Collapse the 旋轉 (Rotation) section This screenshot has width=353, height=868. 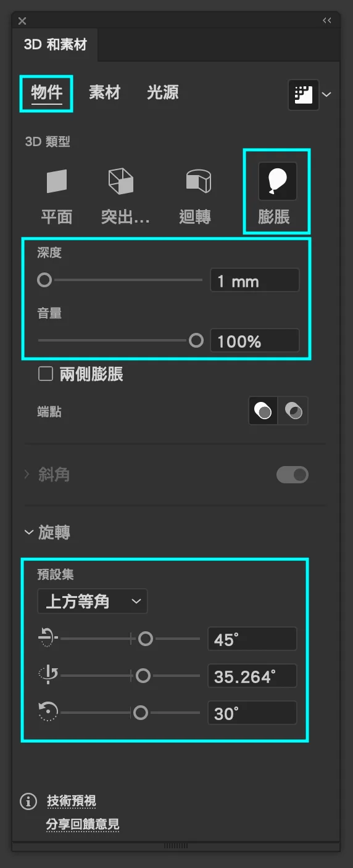30,532
